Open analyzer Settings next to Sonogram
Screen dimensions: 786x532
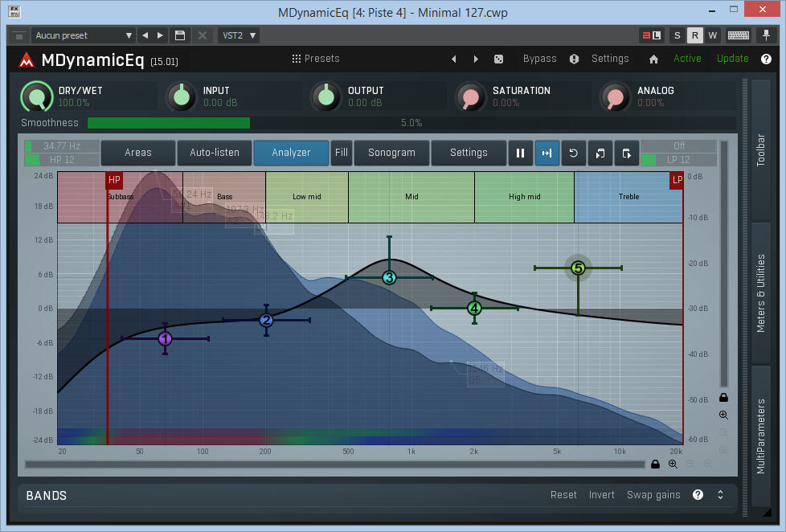[469, 153]
